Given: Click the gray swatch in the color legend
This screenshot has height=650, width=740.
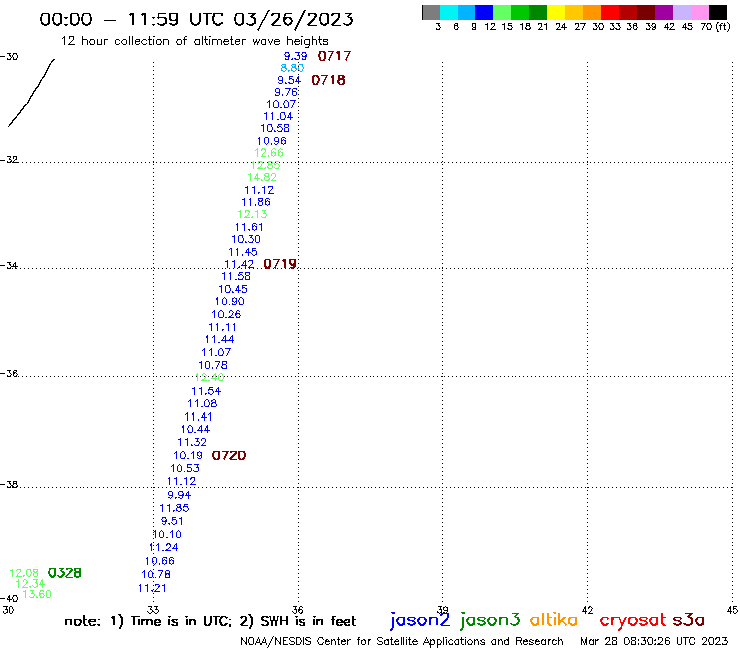Looking at the screenshot, I should pyautogui.click(x=431, y=12).
